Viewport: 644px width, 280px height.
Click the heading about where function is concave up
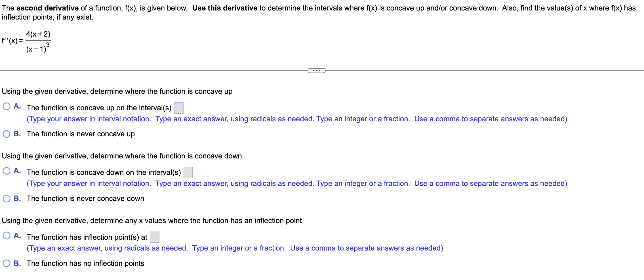pos(117,91)
